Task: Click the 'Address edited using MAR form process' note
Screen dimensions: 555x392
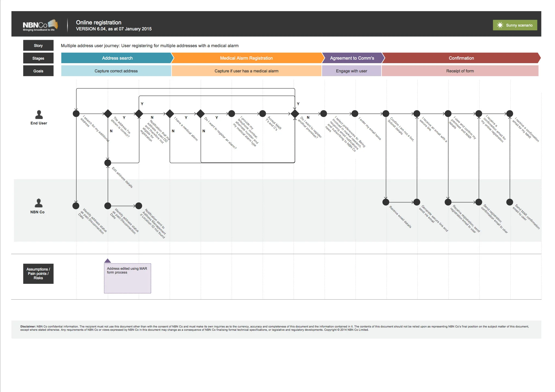Action: click(127, 278)
